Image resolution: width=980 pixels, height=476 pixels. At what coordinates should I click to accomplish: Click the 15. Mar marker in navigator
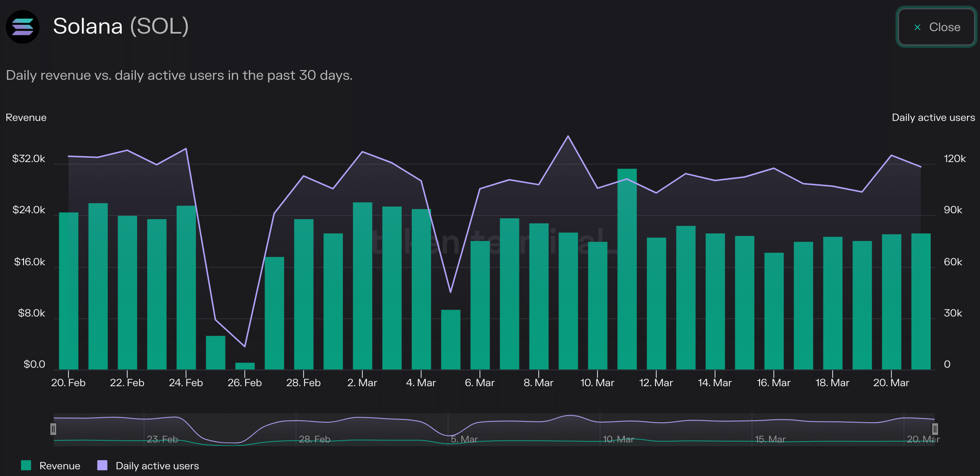point(770,439)
